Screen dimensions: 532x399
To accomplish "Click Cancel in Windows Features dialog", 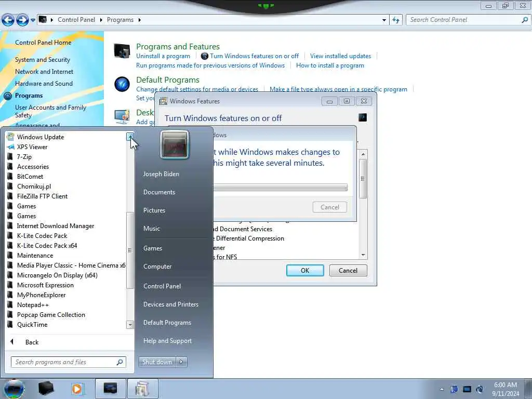I will coord(348,270).
